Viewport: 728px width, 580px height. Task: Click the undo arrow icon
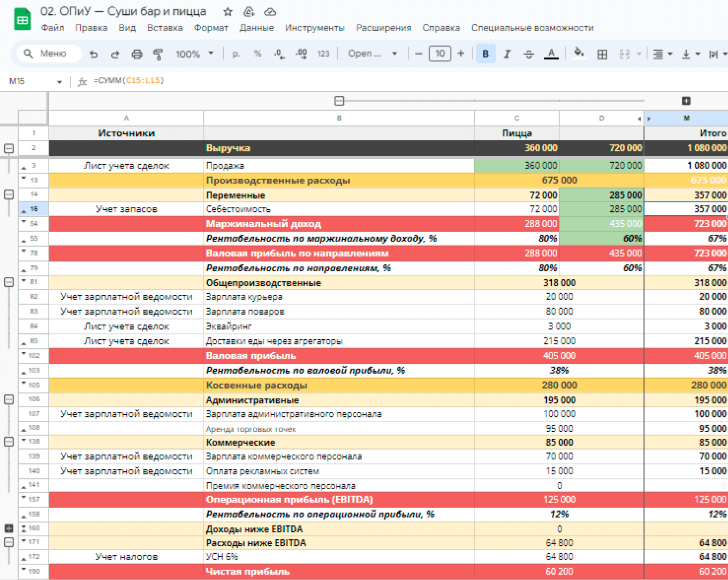94,54
